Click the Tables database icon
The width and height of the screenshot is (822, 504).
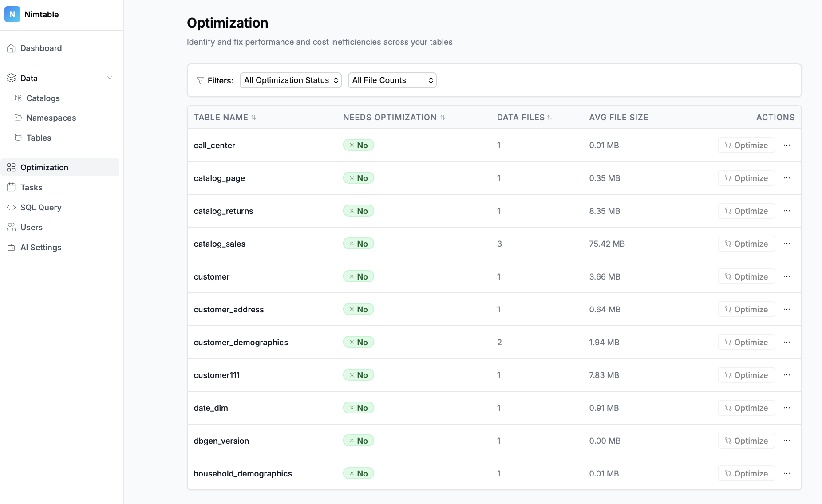click(18, 138)
